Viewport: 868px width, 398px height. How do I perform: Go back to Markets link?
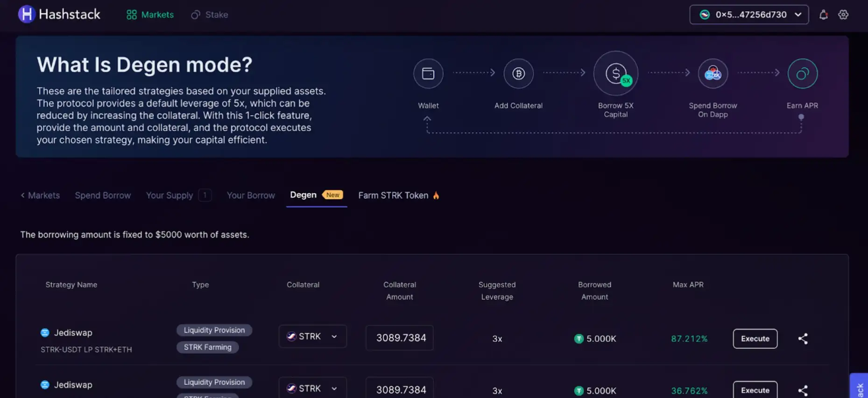coord(40,196)
